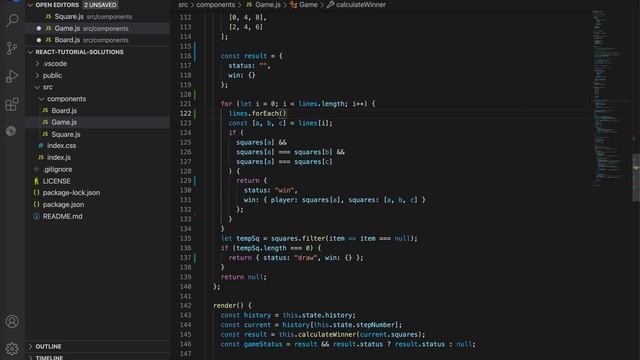Click the components breadcrumb
This screenshot has width=640, height=360.
click(x=216, y=5)
